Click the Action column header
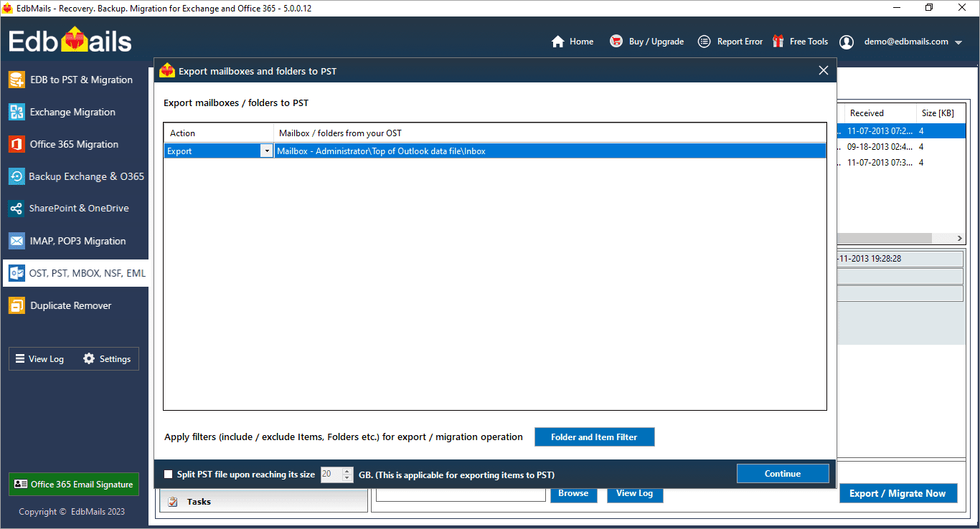 click(x=219, y=133)
